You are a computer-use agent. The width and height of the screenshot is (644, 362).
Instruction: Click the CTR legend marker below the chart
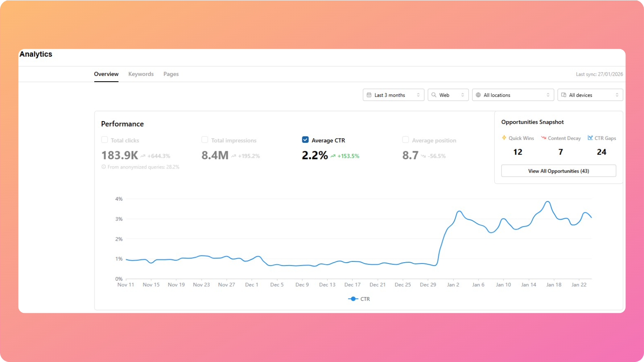tap(353, 299)
